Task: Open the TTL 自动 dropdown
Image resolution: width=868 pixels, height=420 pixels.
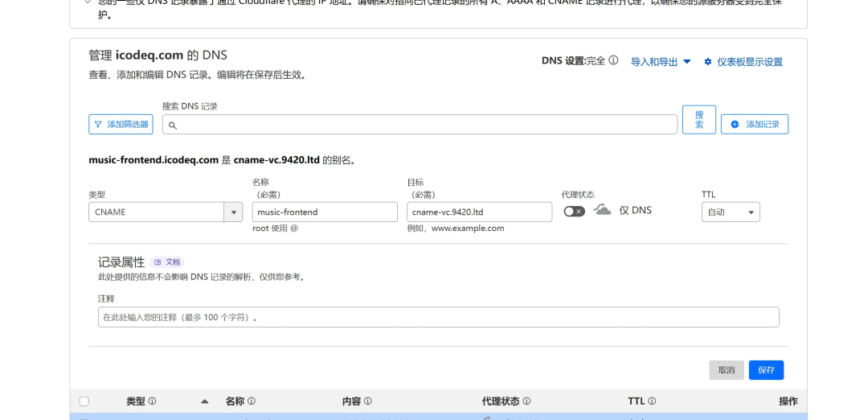Action: click(731, 212)
